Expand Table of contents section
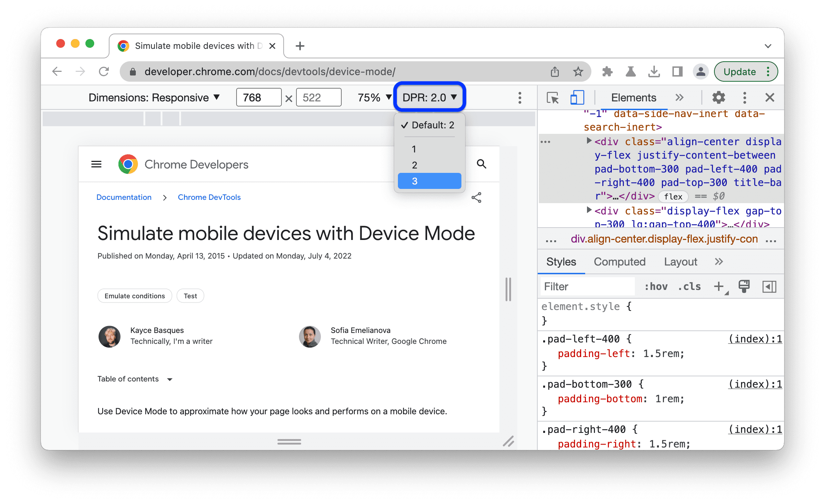 tap(170, 379)
